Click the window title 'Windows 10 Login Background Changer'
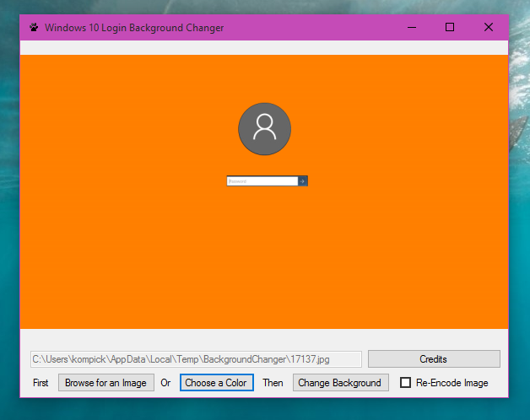Screen dimensions: 530x420 (134, 28)
